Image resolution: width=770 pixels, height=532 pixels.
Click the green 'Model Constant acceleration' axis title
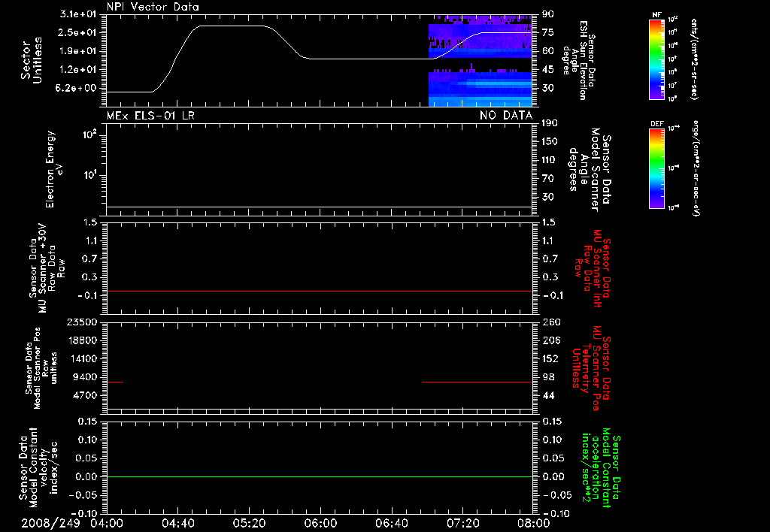click(x=601, y=467)
